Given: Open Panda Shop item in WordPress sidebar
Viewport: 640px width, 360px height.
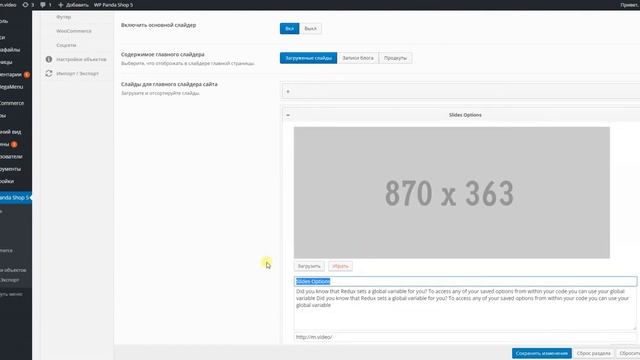Looking at the screenshot, I should [x=15, y=198].
